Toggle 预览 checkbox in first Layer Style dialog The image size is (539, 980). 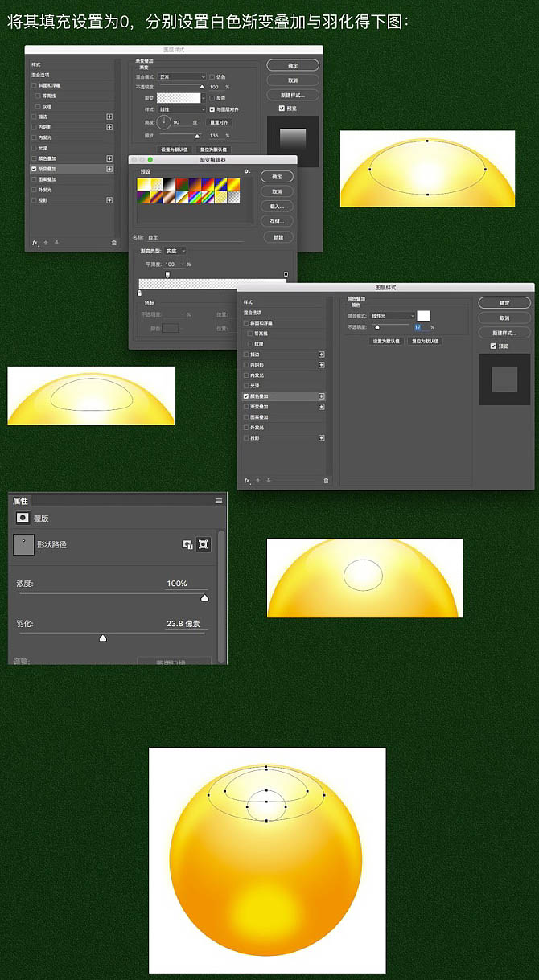pos(282,108)
